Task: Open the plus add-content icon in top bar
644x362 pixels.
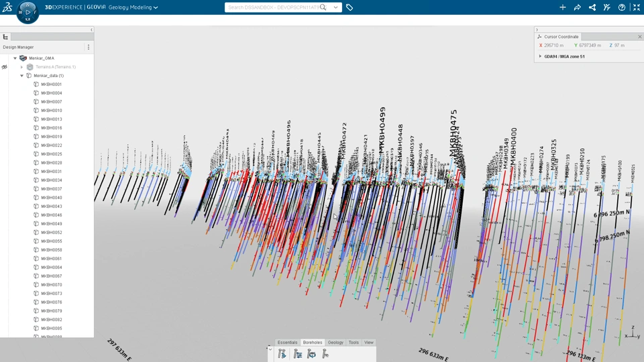Action: [x=563, y=7]
